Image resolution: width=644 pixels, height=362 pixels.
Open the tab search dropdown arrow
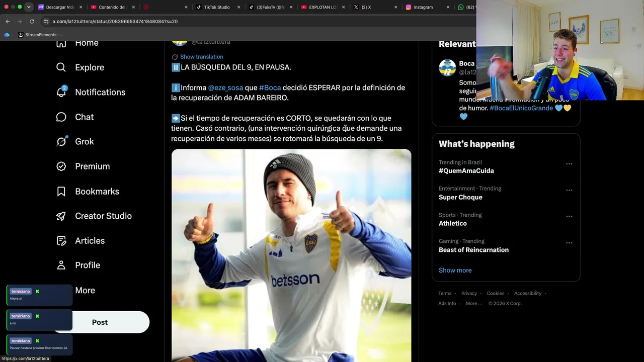(29, 7)
